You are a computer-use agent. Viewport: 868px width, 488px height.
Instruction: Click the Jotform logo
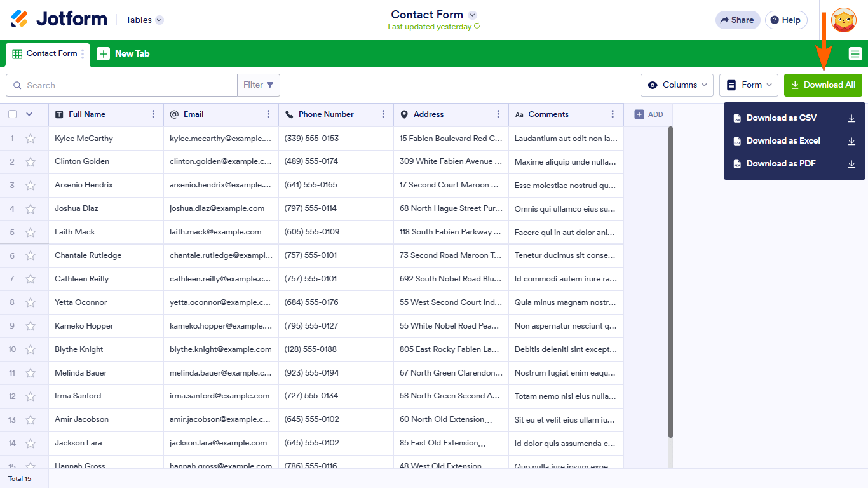(x=59, y=19)
